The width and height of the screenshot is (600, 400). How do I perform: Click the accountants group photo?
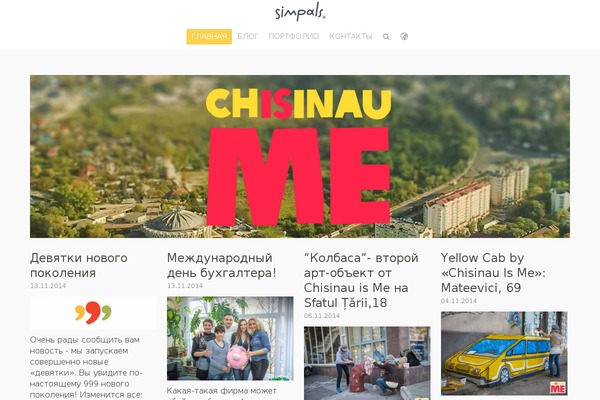coord(230,338)
